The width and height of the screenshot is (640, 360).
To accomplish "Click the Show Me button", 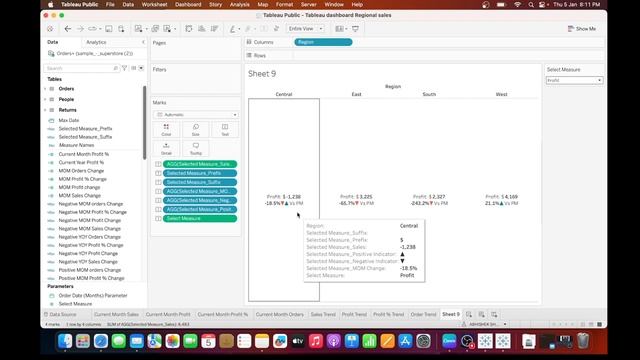I will (x=582, y=29).
